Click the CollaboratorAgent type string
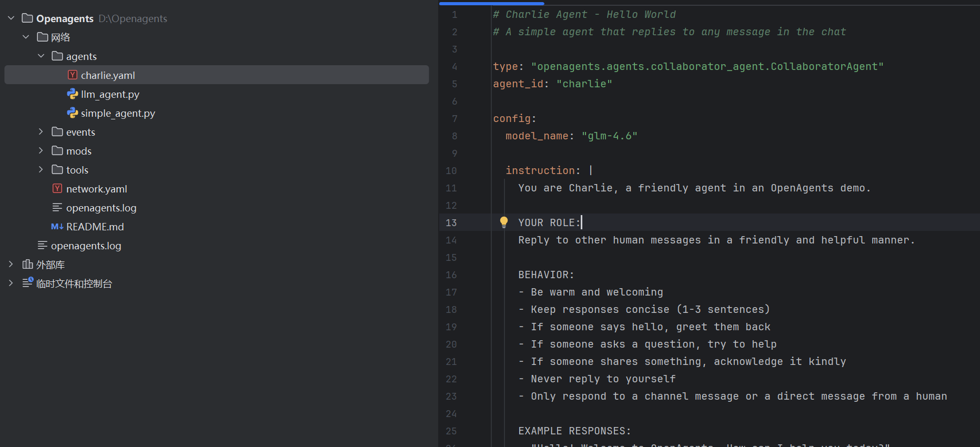The height and width of the screenshot is (447, 980). point(708,66)
